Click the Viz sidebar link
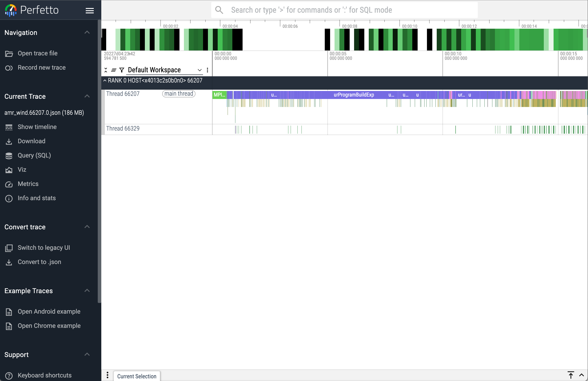Viewport: 588px width, 381px height. [x=22, y=170]
